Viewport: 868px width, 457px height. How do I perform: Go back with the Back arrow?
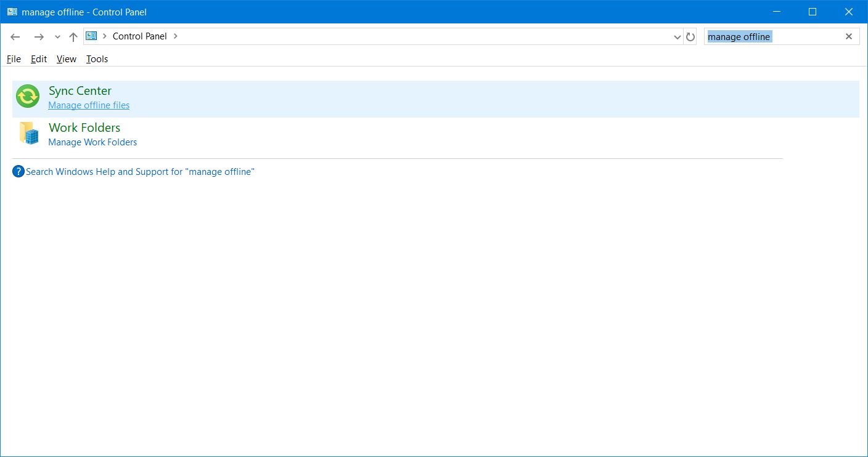pos(16,37)
